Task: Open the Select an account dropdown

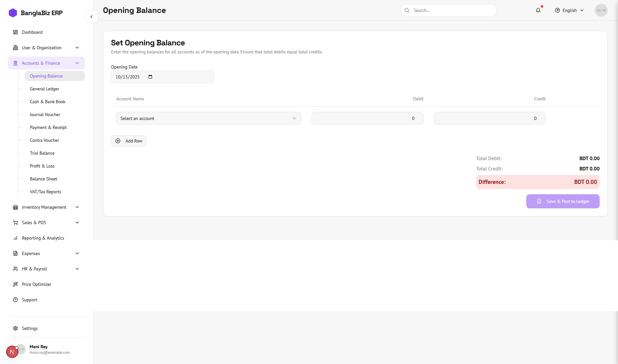Action: (209, 118)
